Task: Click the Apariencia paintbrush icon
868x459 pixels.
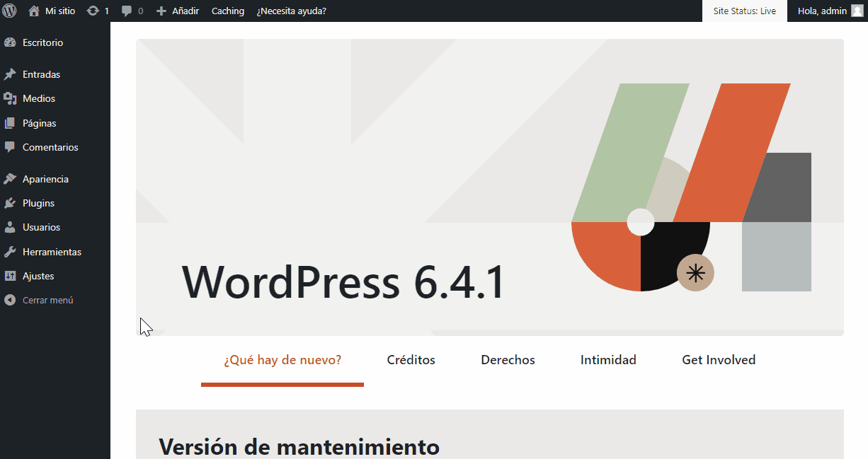Action: pyautogui.click(x=10, y=179)
